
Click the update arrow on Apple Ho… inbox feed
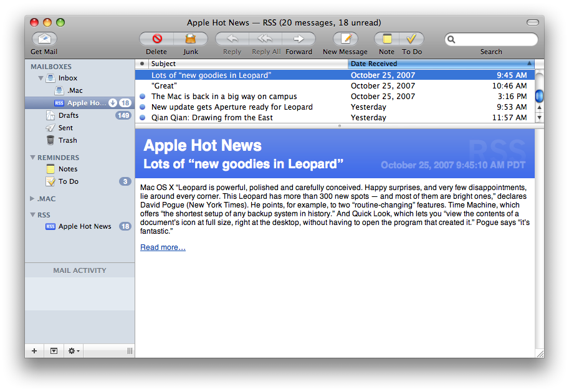(x=113, y=103)
